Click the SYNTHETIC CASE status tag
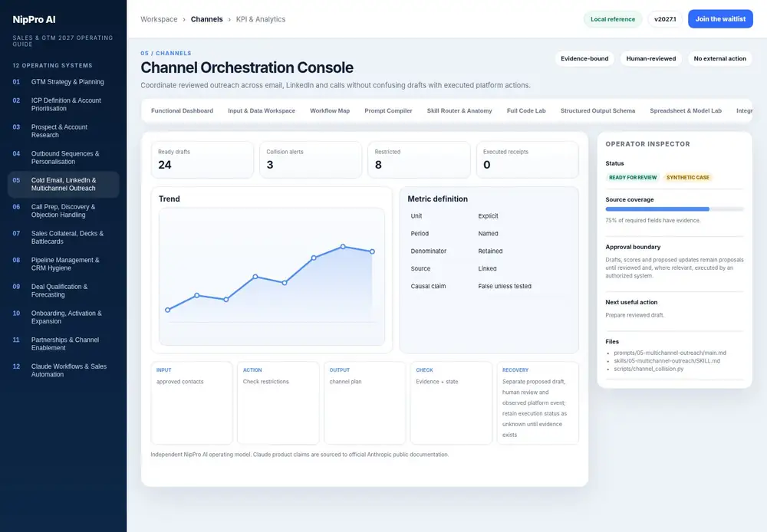767x532 pixels. [687, 178]
